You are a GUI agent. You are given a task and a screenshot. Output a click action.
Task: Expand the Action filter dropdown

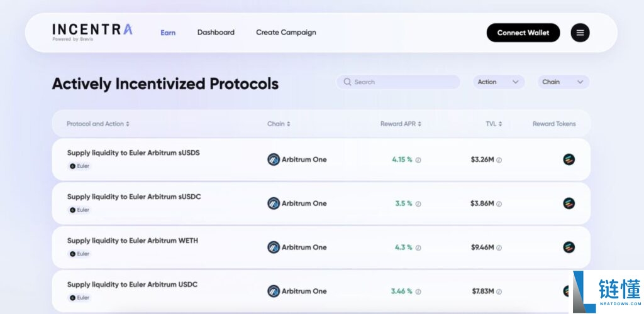[499, 82]
